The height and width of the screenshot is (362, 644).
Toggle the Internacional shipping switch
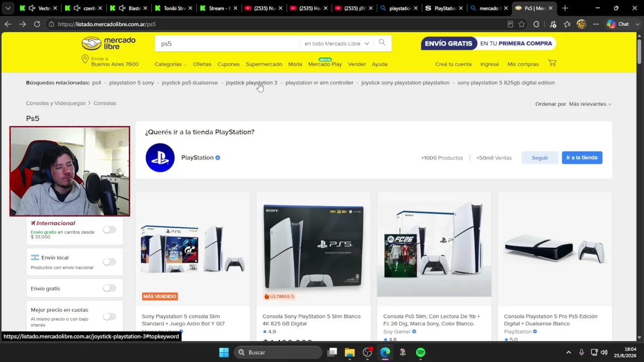click(109, 230)
